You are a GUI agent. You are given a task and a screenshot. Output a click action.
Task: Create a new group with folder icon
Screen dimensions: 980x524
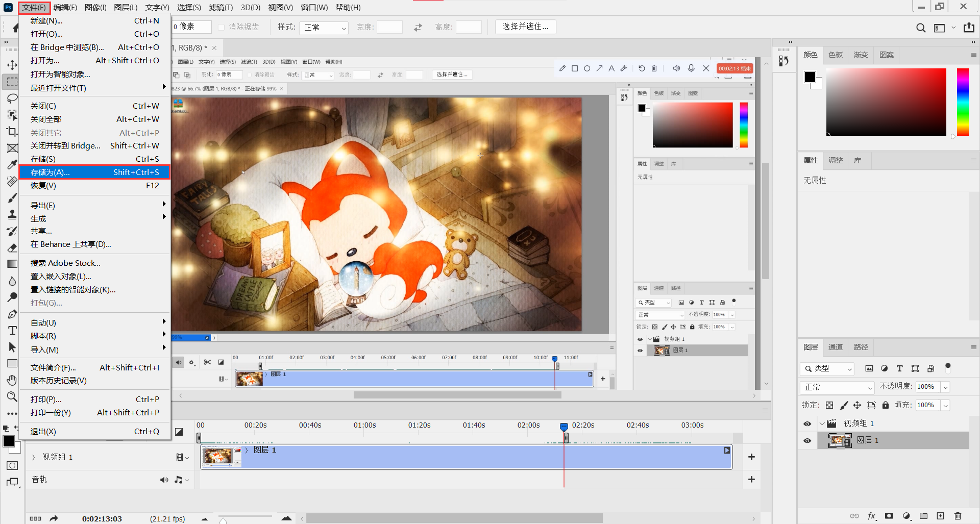point(923,516)
